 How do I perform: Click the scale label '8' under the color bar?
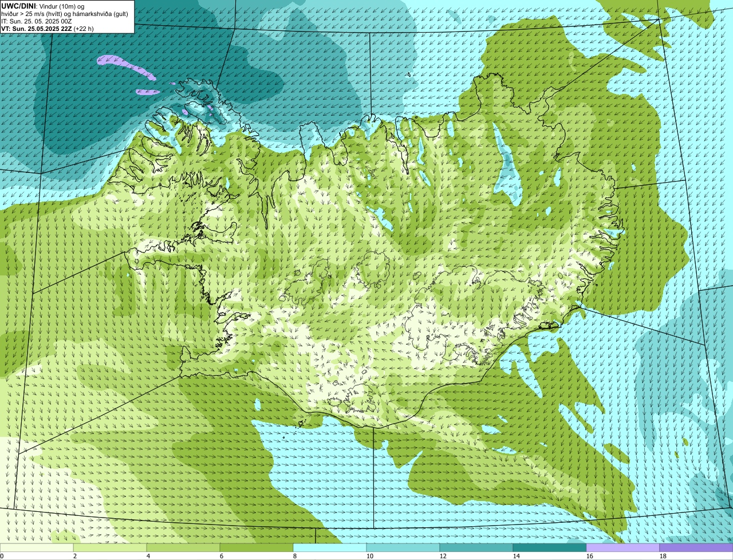point(295,556)
